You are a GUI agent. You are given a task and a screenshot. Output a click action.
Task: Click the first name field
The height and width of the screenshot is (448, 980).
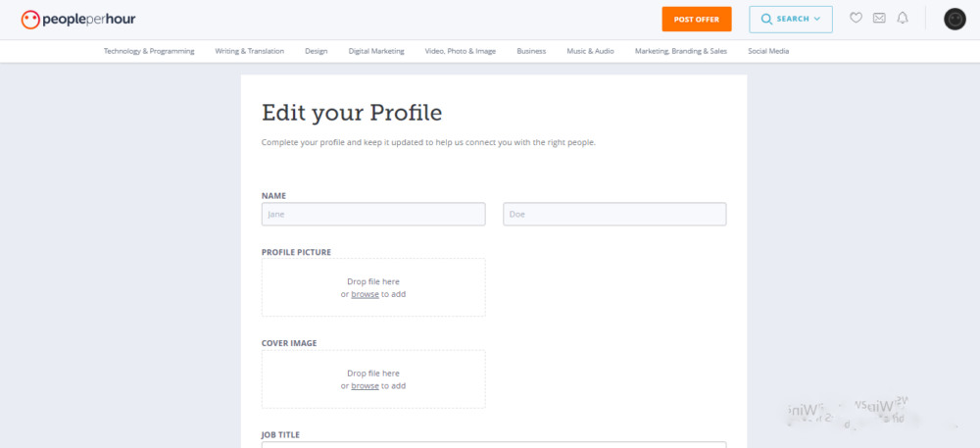(x=373, y=214)
